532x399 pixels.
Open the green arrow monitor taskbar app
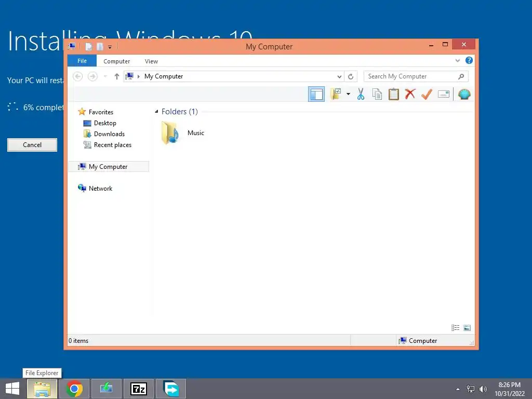pyautogui.click(x=107, y=389)
